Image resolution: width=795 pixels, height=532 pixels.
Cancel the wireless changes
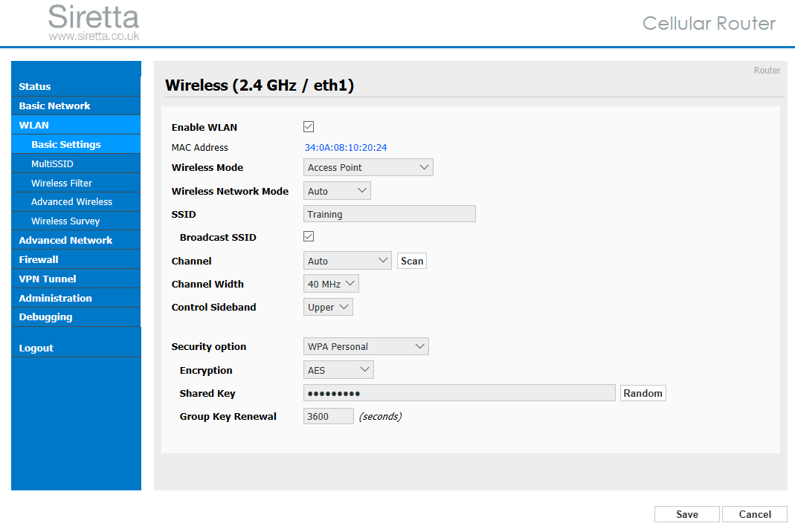(755, 514)
